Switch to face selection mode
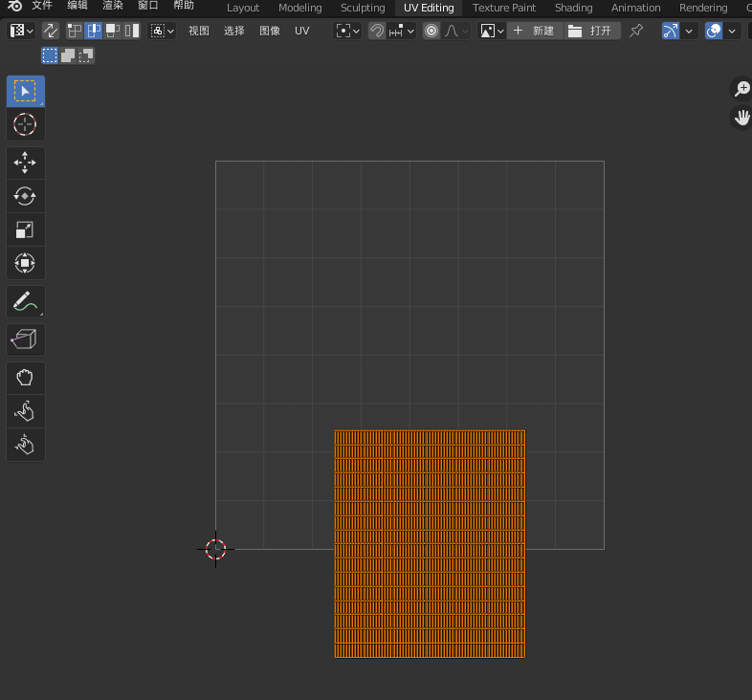 click(x=113, y=32)
